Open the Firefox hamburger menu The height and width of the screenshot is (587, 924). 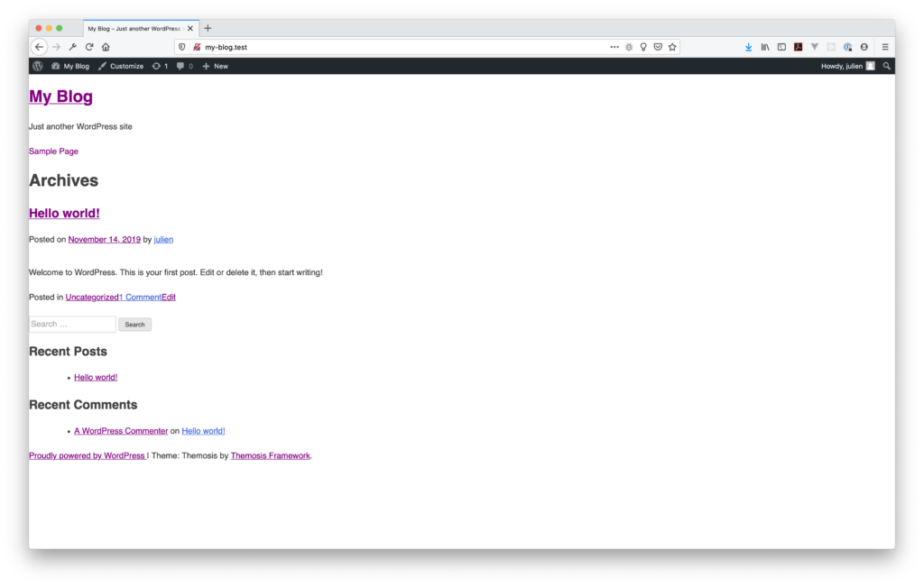pos(885,46)
